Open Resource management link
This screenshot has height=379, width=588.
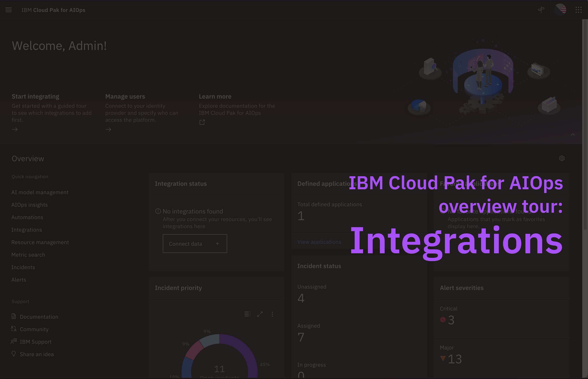(40, 242)
